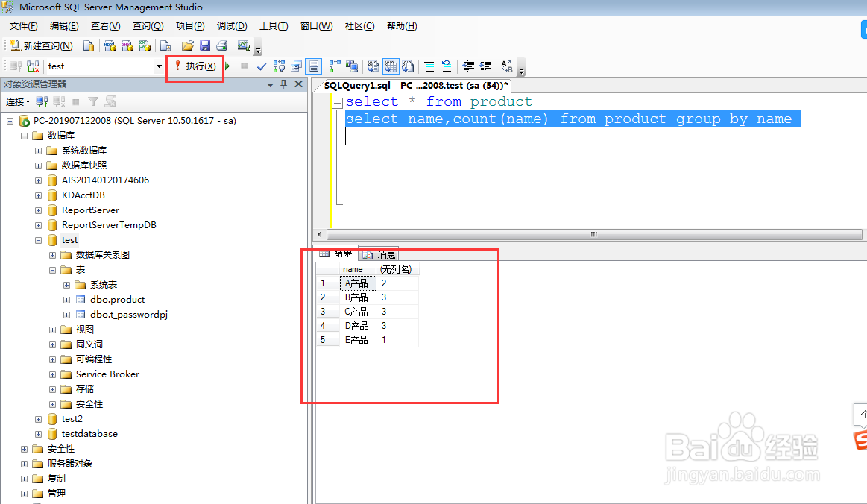Screen dimensions: 867x504
Task: Save the query with the floppy icon
Action: [x=204, y=46]
